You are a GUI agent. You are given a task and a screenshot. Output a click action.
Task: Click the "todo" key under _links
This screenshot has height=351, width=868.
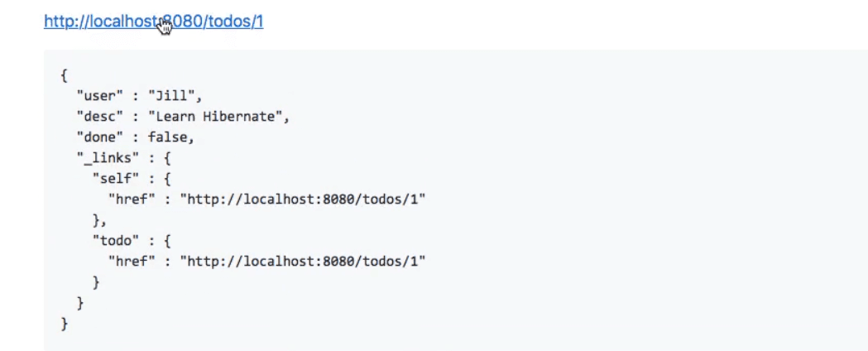[x=116, y=241]
